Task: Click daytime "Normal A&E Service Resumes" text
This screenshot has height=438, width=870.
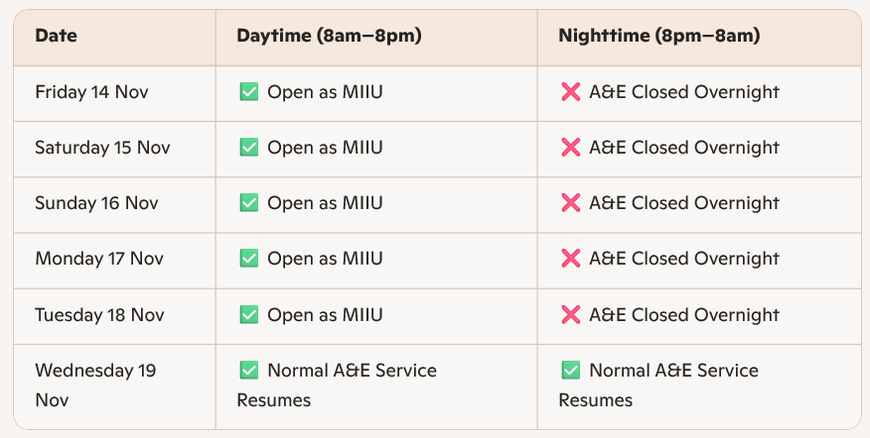Action: coord(337,385)
